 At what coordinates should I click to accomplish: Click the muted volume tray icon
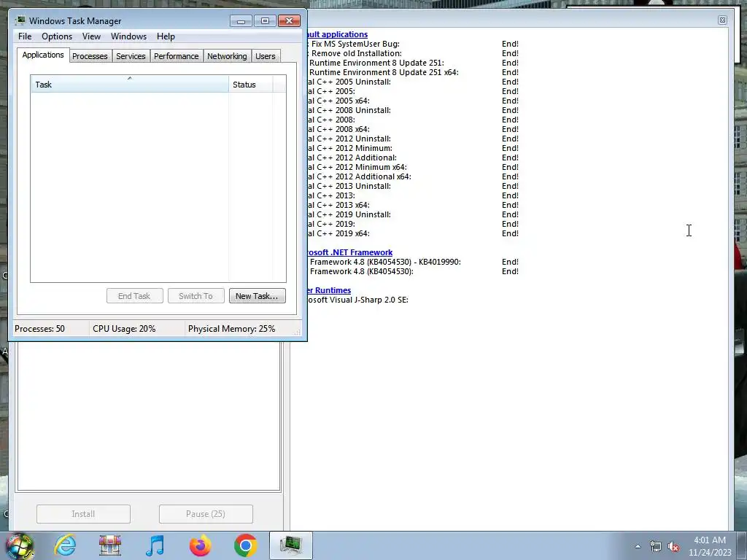click(x=673, y=546)
